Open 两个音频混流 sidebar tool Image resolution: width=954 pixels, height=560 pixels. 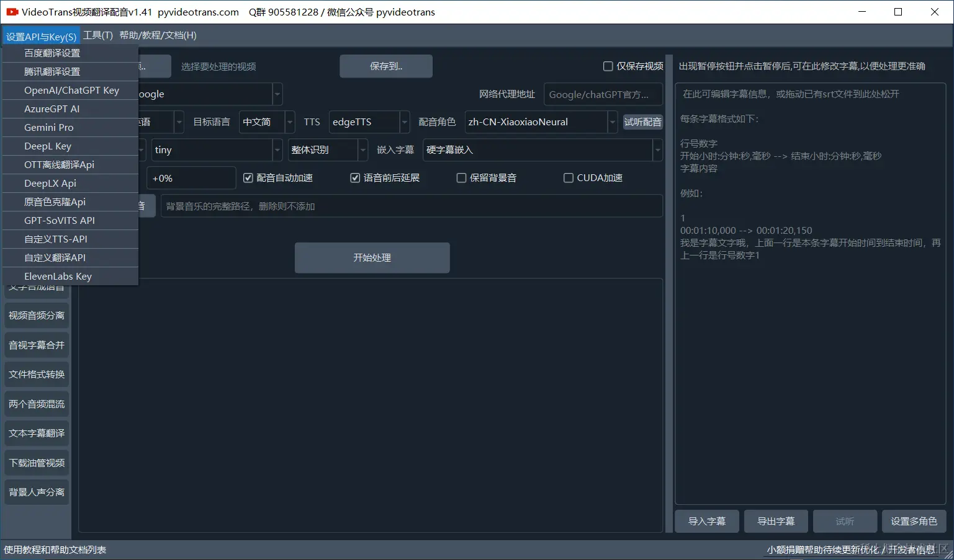(37, 404)
